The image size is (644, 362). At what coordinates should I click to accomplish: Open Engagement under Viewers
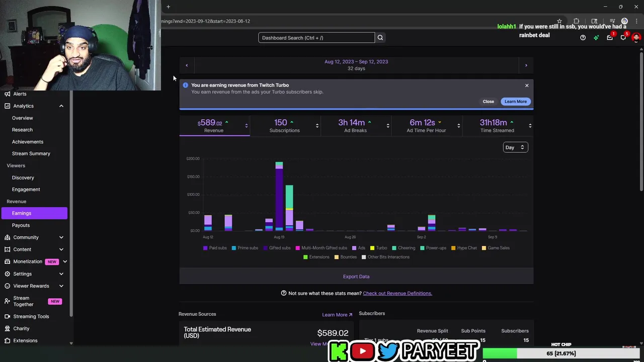click(x=26, y=190)
